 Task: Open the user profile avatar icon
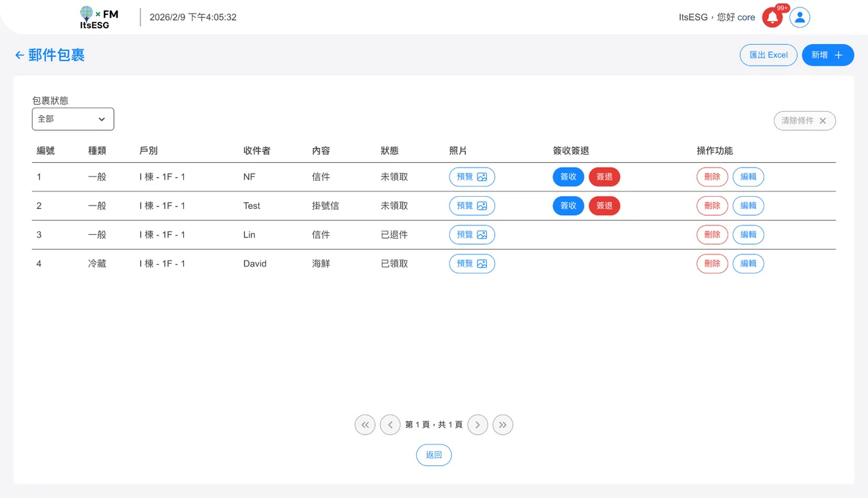pyautogui.click(x=800, y=18)
